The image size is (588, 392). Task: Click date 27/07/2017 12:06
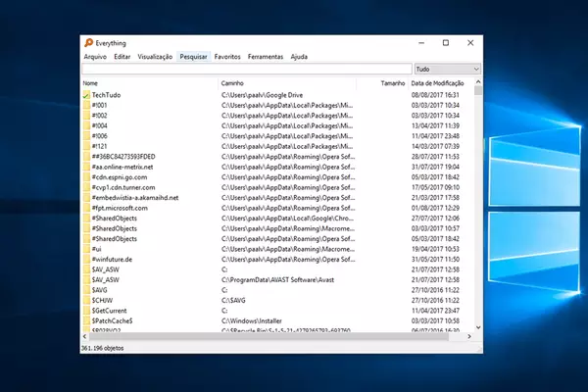(x=435, y=219)
